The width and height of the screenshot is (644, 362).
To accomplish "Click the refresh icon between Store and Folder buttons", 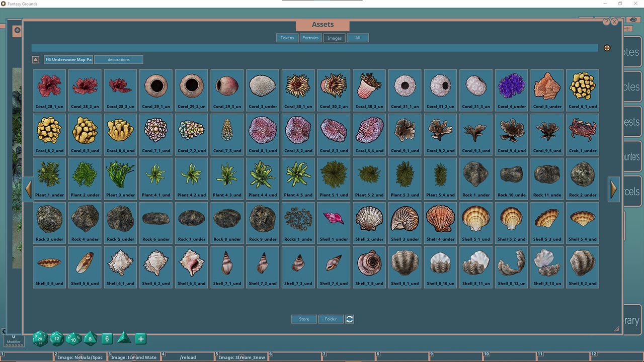I will point(349,319).
